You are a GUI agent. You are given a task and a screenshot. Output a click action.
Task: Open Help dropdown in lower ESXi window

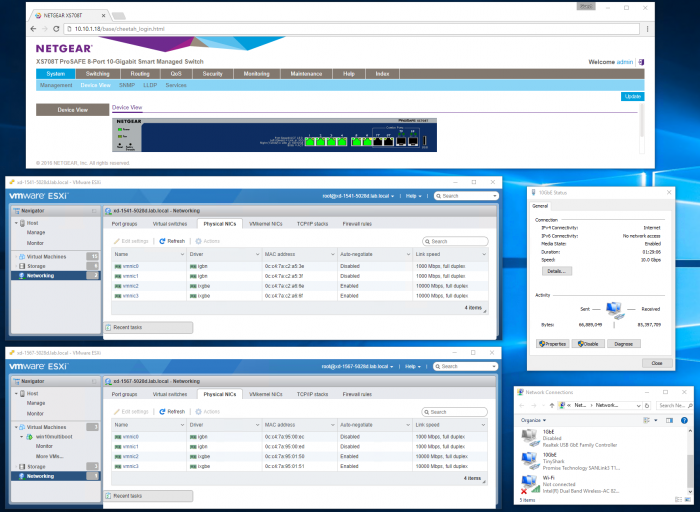tap(413, 366)
